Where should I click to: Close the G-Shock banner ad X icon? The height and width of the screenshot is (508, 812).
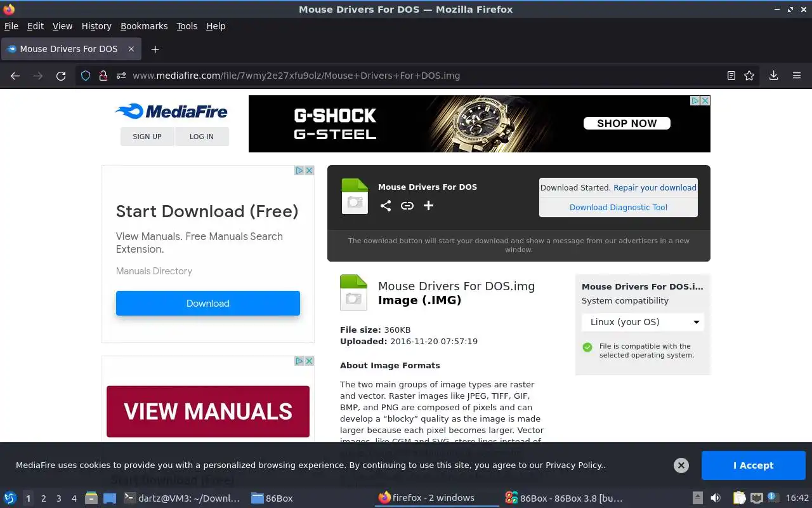coord(705,100)
